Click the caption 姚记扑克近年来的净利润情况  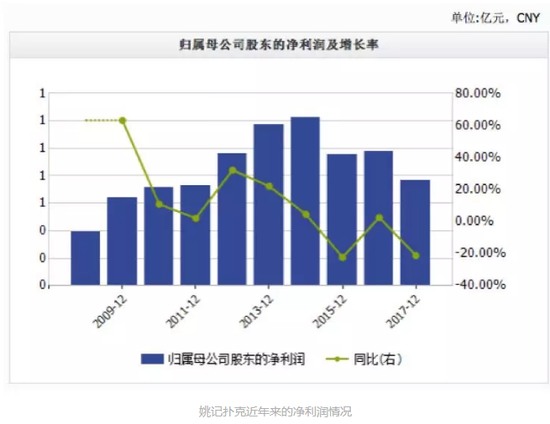(275, 411)
